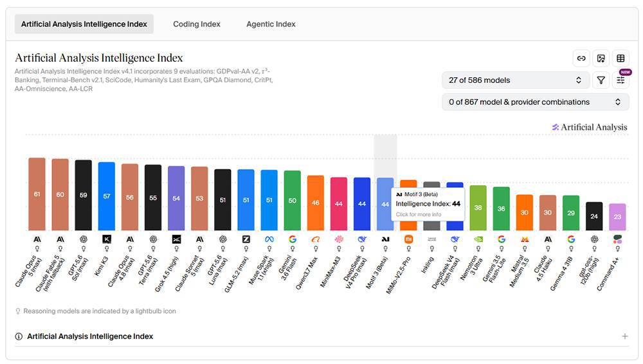Show data as table using grid icon

tap(620, 59)
